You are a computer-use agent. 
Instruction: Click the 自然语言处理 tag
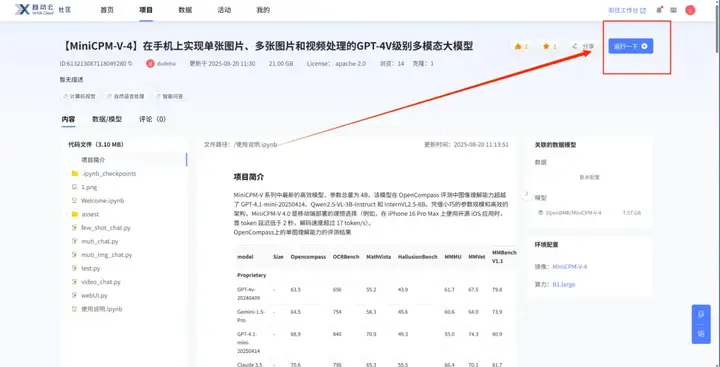click(x=125, y=96)
